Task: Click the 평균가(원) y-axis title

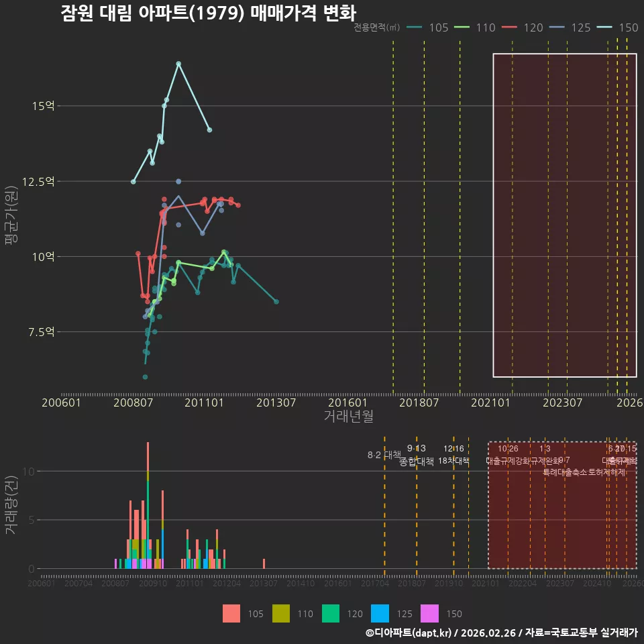Action: click(11, 215)
